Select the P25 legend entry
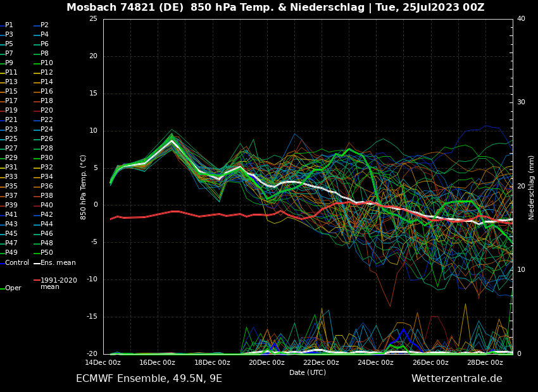 pos(11,139)
